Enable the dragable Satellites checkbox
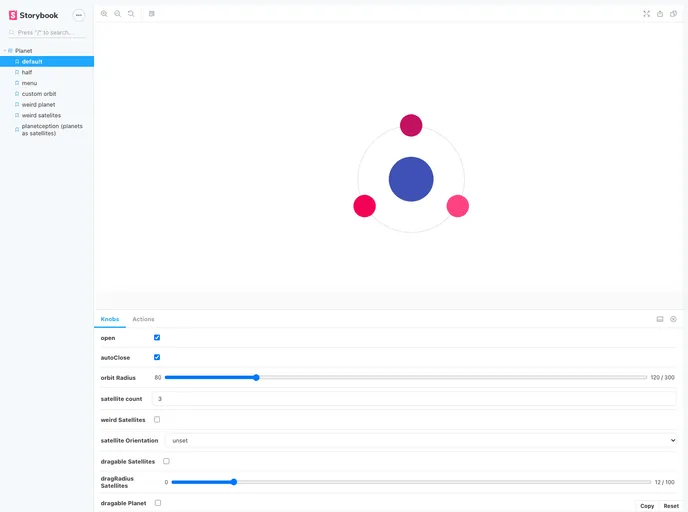This screenshot has width=688, height=512. [x=166, y=461]
